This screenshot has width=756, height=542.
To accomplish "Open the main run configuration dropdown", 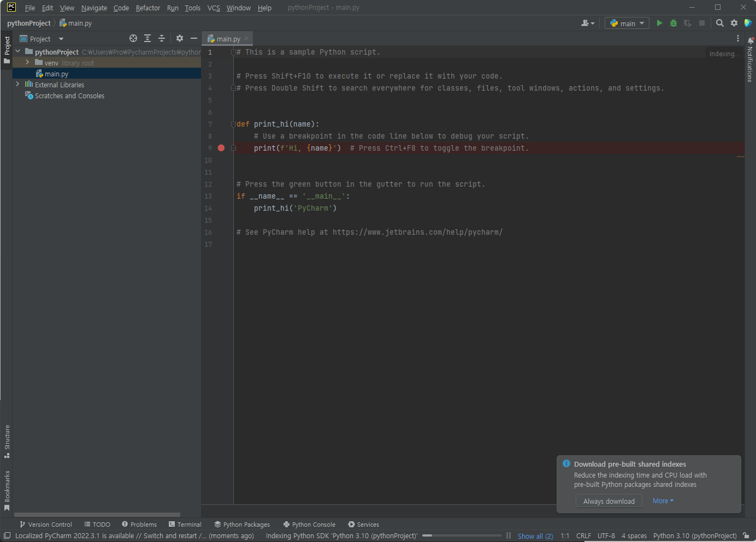I will 627,23.
